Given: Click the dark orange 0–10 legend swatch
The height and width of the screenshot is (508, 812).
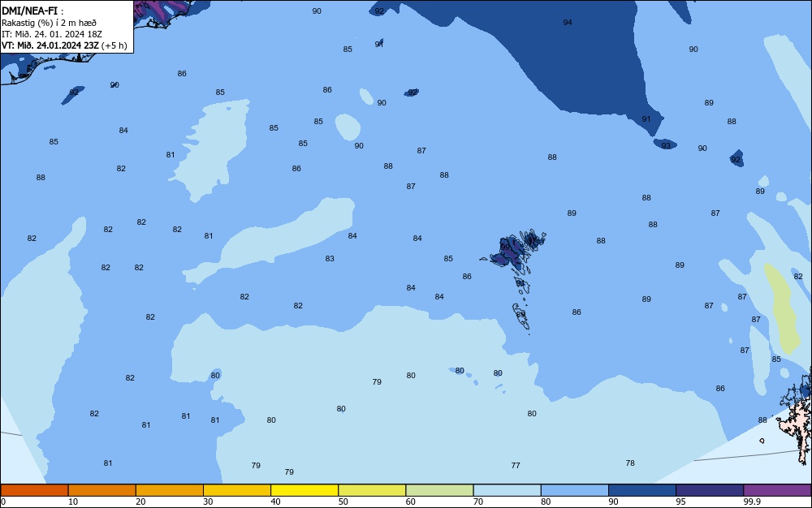Looking at the screenshot, I should [x=34, y=490].
